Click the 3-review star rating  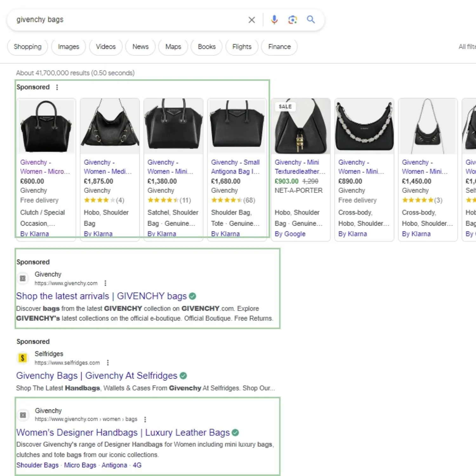[422, 200]
